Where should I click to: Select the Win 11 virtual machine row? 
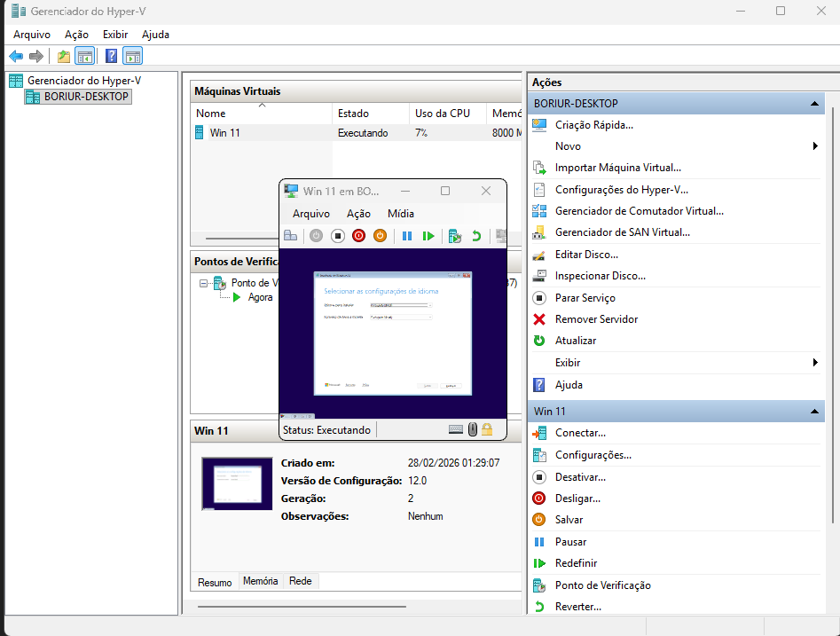coord(357,133)
